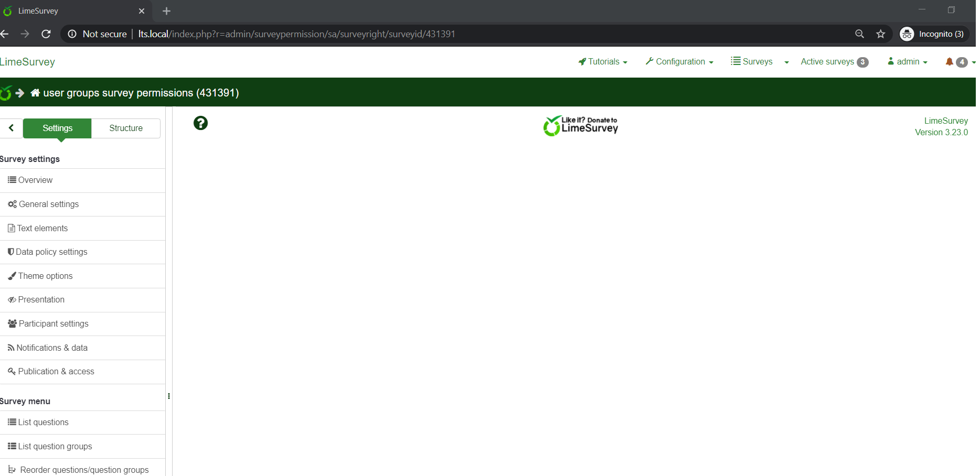Click the LimeSurvey donate logo
This screenshot has height=476, width=980.
pyautogui.click(x=580, y=126)
